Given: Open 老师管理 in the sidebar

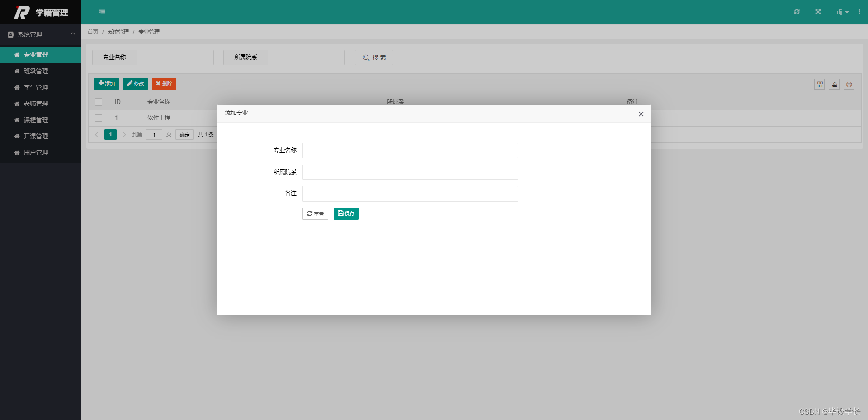Looking at the screenshot, I should [x=41, y=104].
